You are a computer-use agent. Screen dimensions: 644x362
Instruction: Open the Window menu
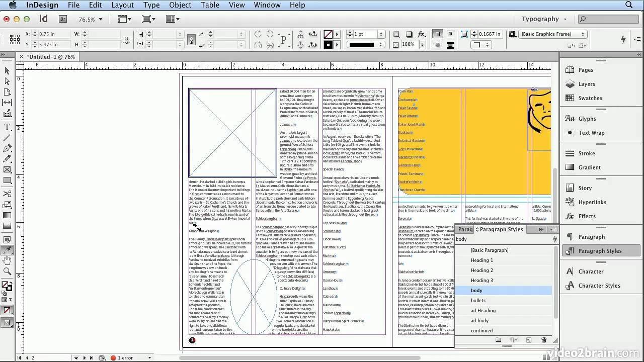tap(267, 5)
